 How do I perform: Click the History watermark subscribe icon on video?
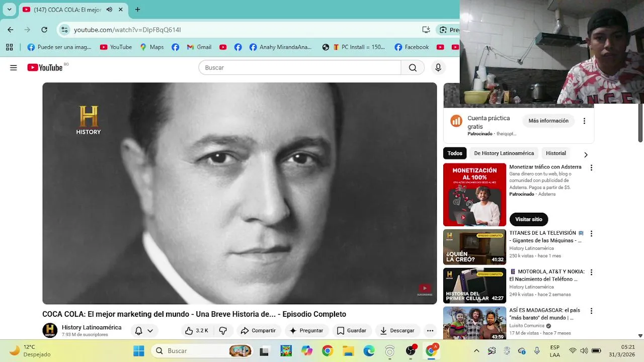click(x=425, y=290)
